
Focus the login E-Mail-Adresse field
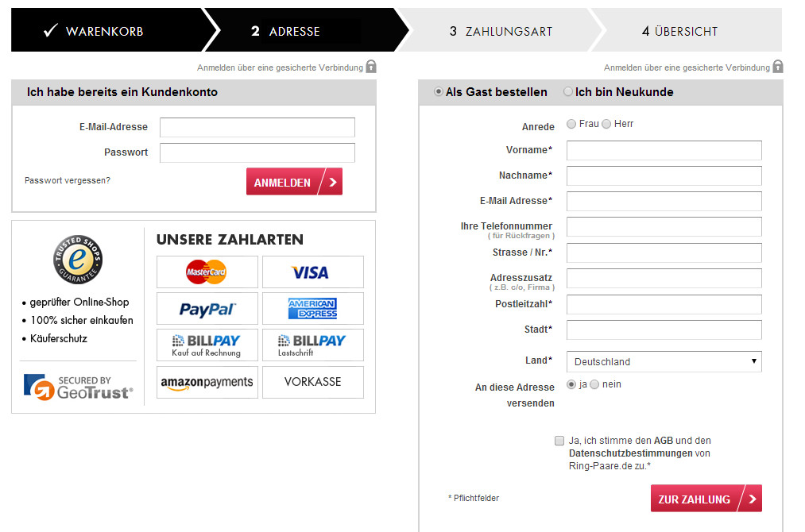pyautogui.click(x=257, y=127)
